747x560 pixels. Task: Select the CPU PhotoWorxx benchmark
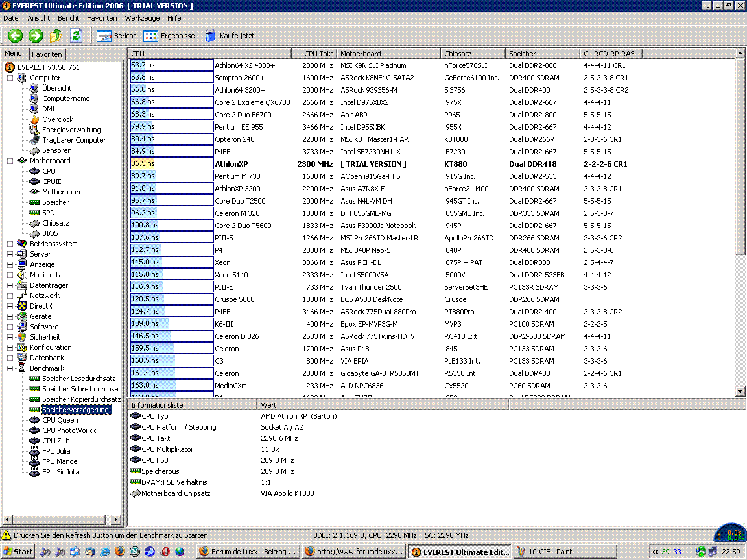pos(69,430)
